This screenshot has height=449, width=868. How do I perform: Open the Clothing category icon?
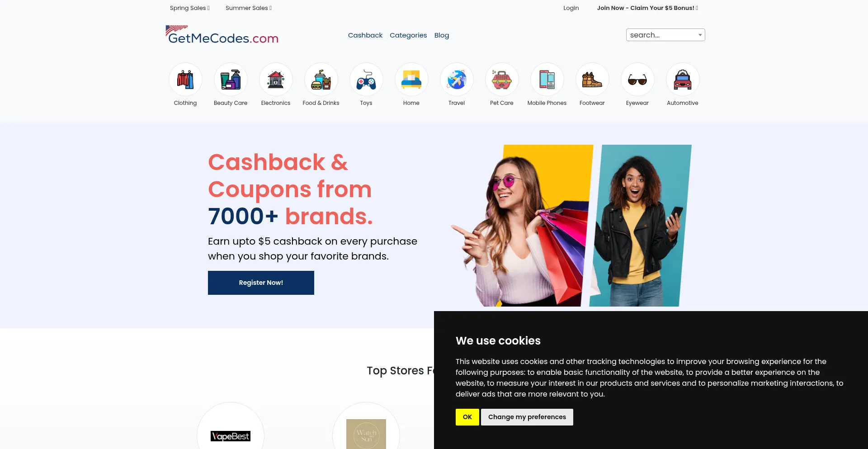(185, 80)
